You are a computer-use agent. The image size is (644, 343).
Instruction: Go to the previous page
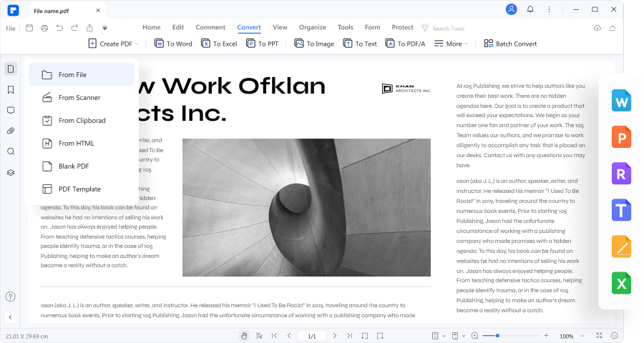[289, 336]
